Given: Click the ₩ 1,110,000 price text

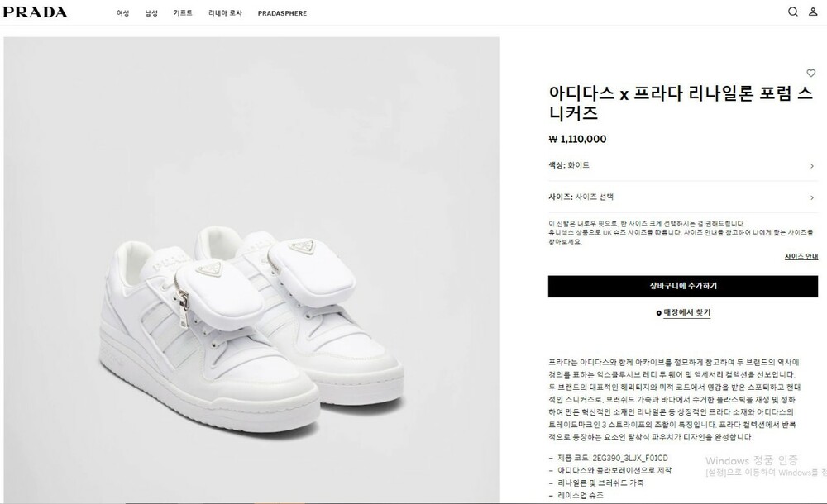Looking at the screenshot, I should (577, 139).
